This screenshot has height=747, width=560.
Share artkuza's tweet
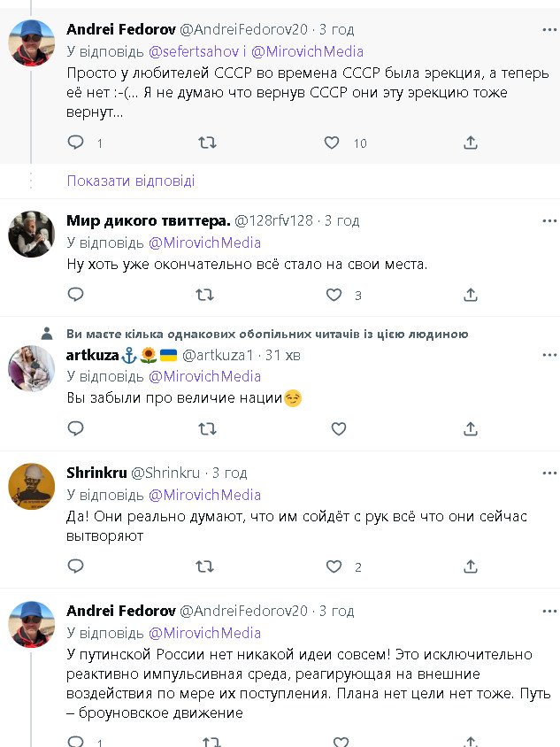471,429
